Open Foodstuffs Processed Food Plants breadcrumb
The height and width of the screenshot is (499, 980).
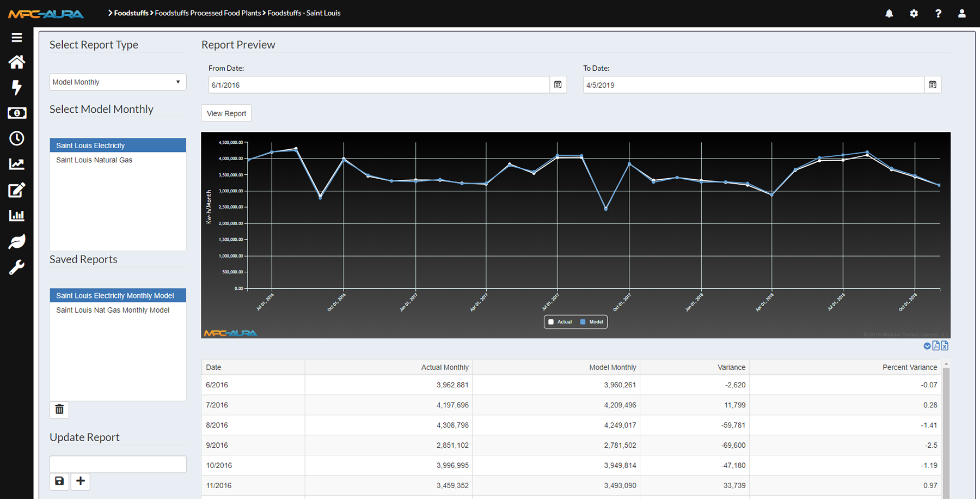pyautogui.click(x=208, y=13)
